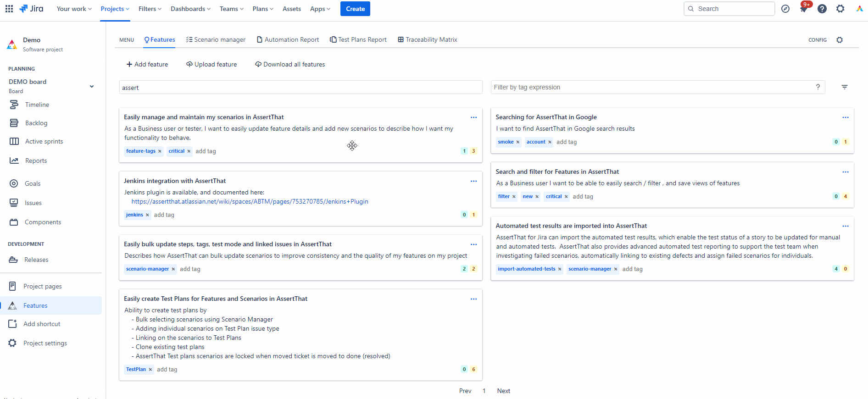Switch to the Traceability Matrix tab
The image size is (868, 399).
pos(428,40)
